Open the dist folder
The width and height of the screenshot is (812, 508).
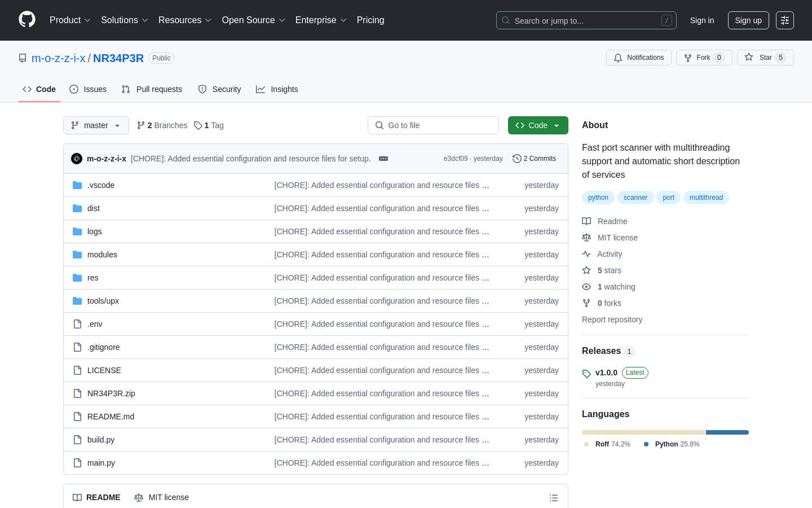point(94,208)
